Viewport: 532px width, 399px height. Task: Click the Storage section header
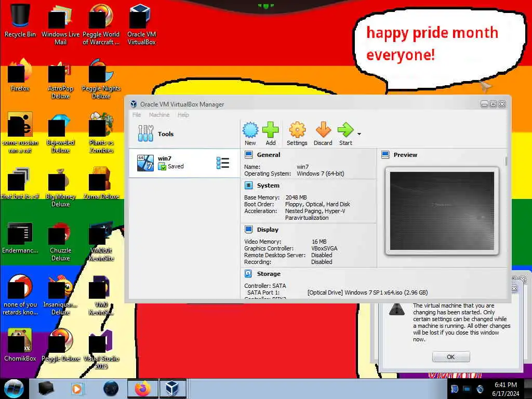pos(269,274)
